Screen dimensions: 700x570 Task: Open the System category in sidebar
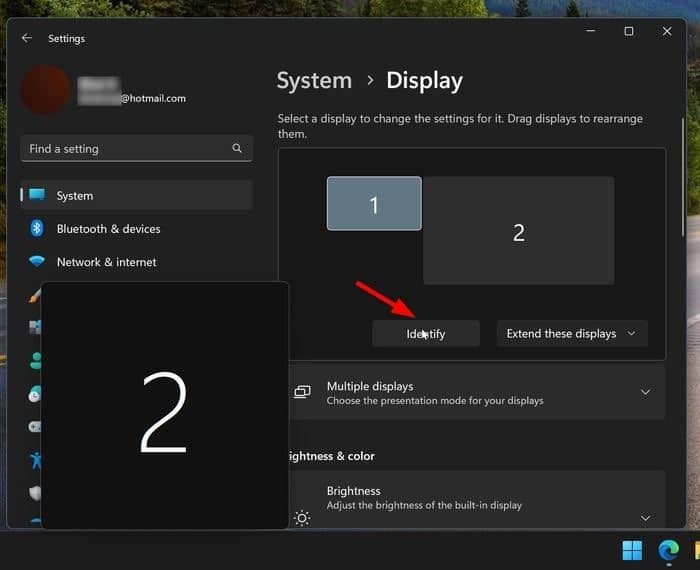click(137, 196)
